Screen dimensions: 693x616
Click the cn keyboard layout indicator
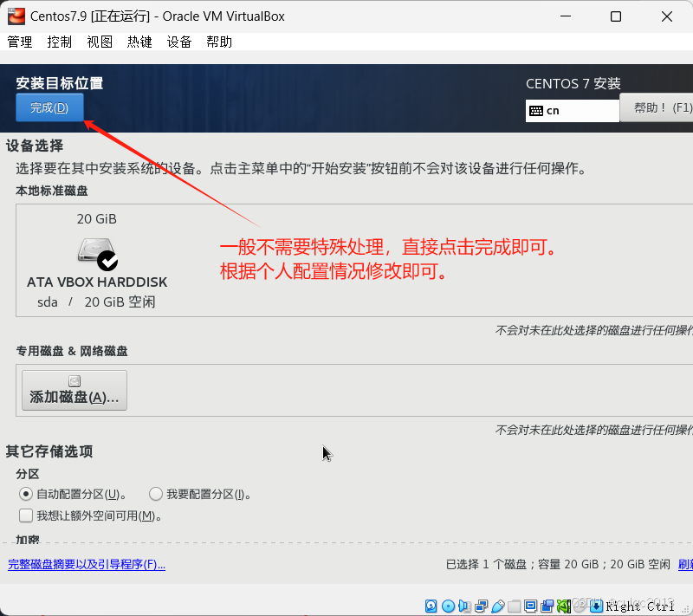coord(573,111)
